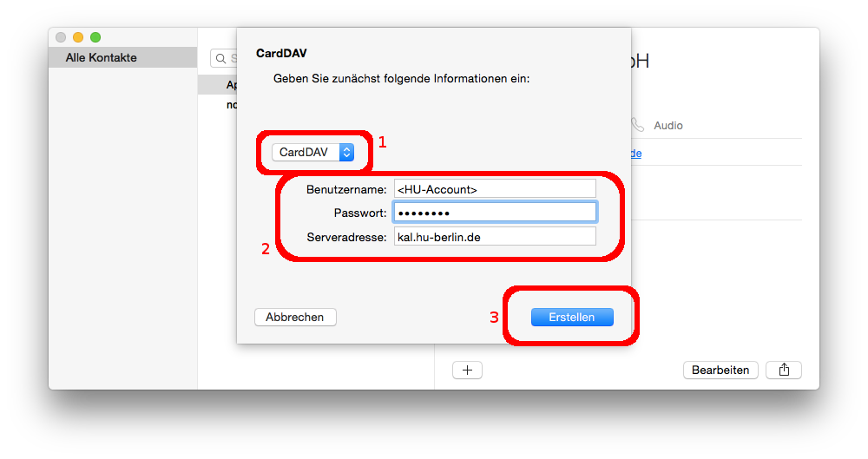Select the contact entry starting with "no"

pos(231,104)
